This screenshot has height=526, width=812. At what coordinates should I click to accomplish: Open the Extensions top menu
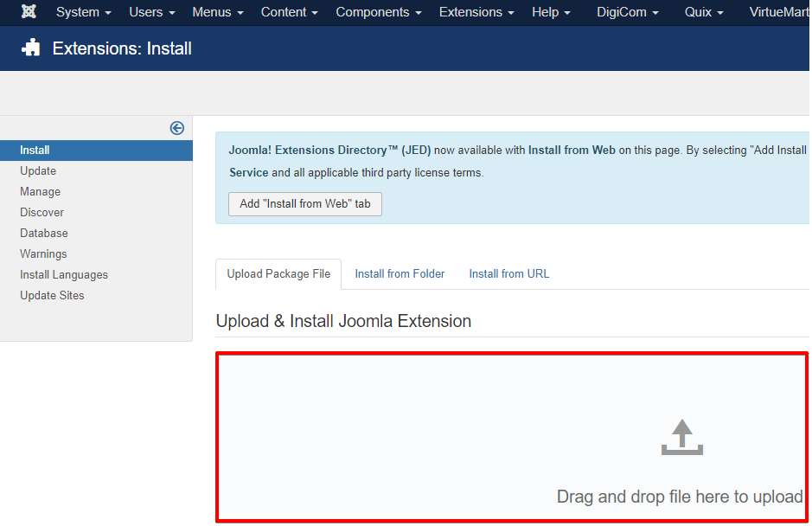click(x=476, y=12)
